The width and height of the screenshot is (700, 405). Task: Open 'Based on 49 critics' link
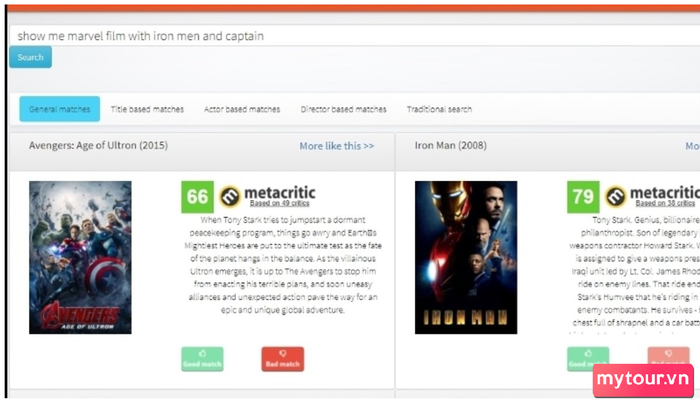279,203
